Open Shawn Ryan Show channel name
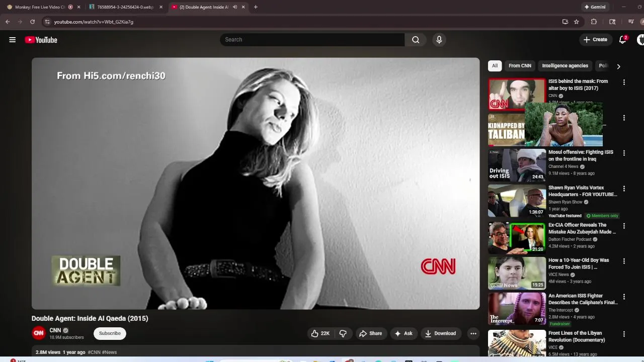Viewport: 644px width, 362px height. point(565,202)
